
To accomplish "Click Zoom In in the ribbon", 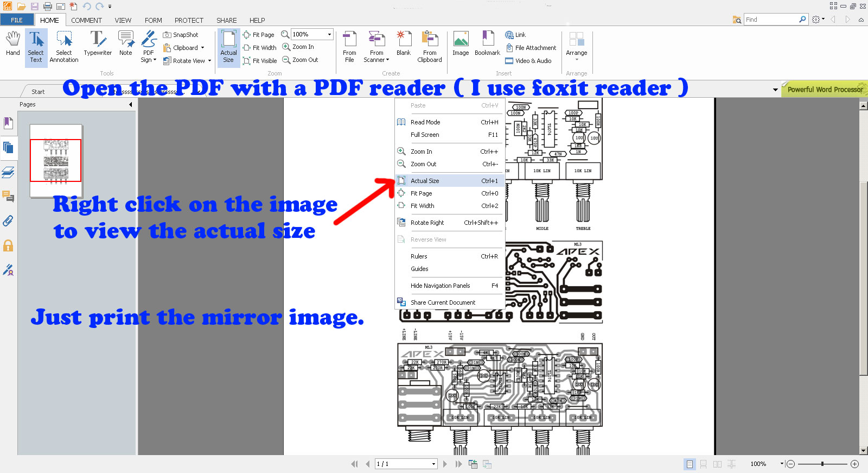I will pyautogui.click(x=298, y=47).
